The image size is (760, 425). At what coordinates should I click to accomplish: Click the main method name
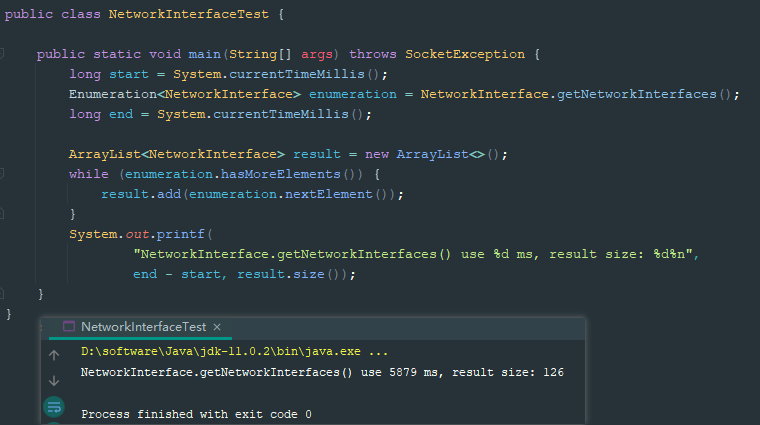[x=205, y=54]
